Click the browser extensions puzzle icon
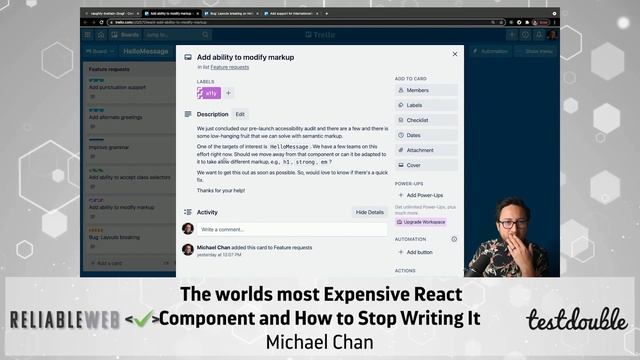 [527, 22]
